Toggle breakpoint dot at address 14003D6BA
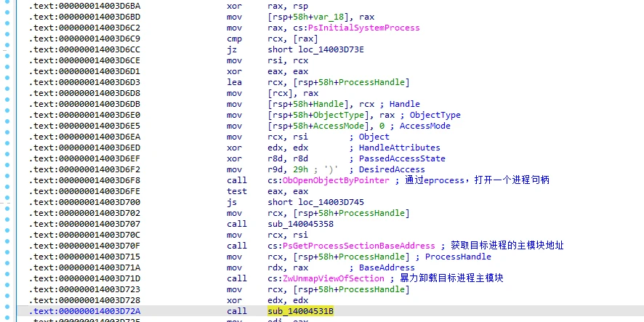644x322 pixels. click(7, 1)
